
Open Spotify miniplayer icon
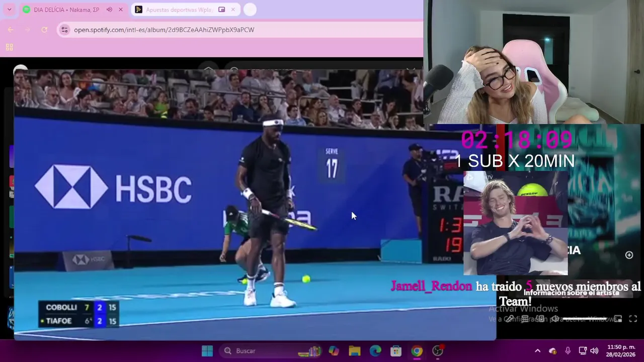[618, 319]
